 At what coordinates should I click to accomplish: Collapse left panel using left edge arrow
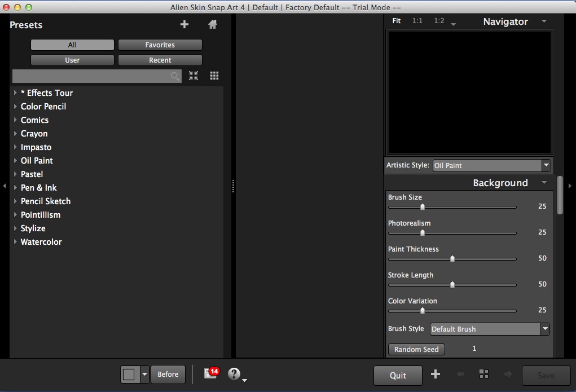(x=5, y=186)
